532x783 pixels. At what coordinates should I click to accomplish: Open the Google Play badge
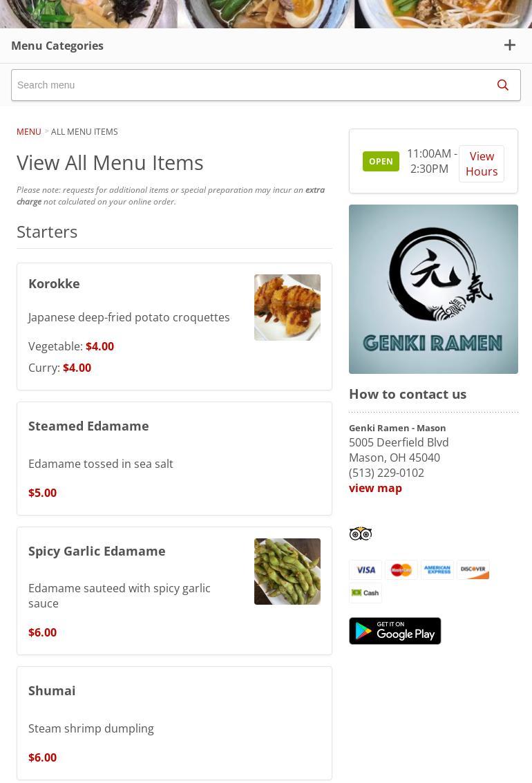[x=395, y=631]
